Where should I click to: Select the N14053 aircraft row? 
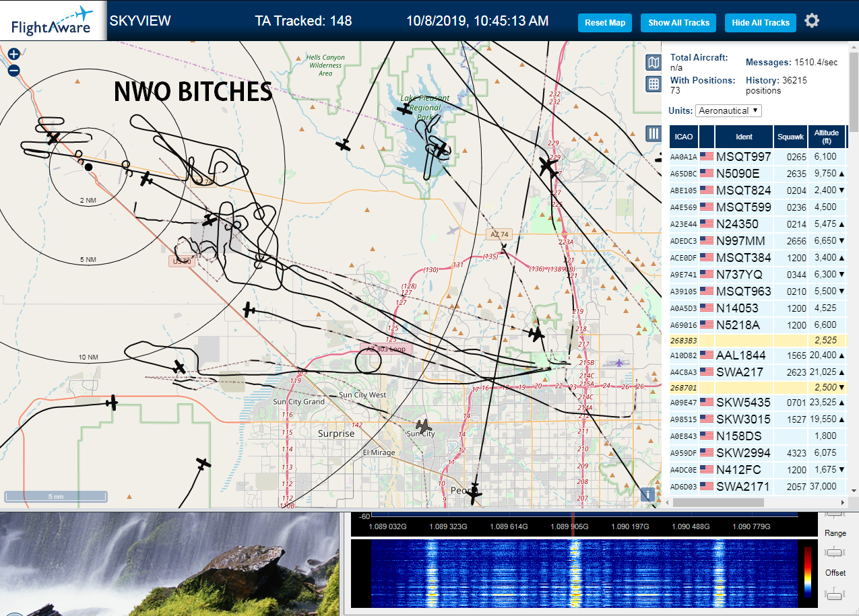757,308
